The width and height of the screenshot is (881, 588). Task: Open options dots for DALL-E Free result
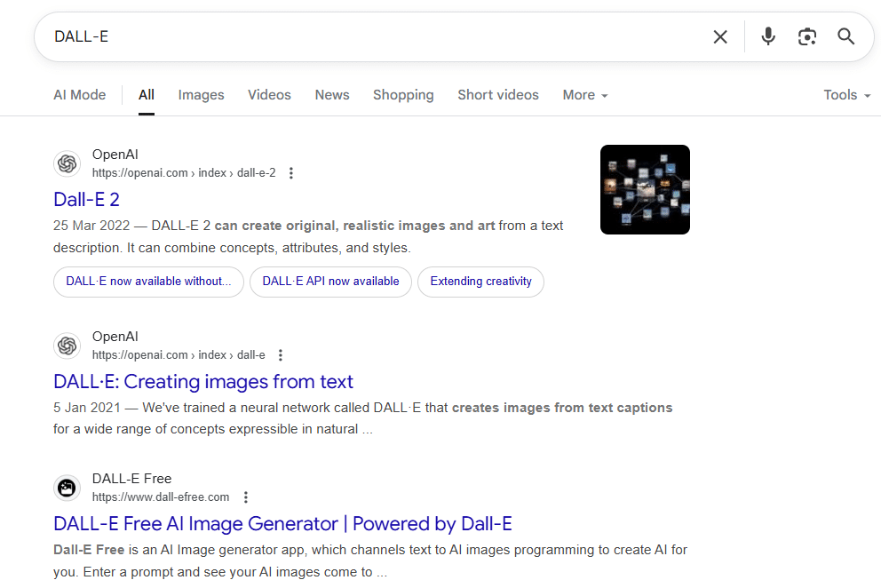click(245, 497)
